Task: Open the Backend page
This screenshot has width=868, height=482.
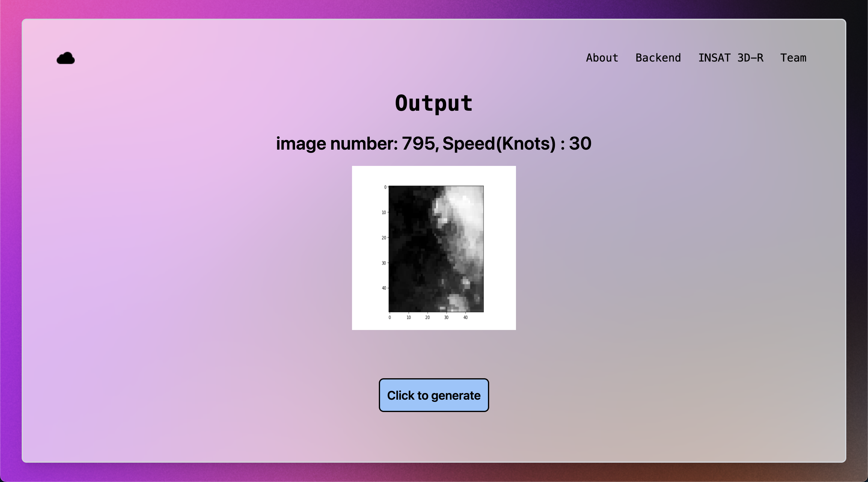Action: point(659,58)
